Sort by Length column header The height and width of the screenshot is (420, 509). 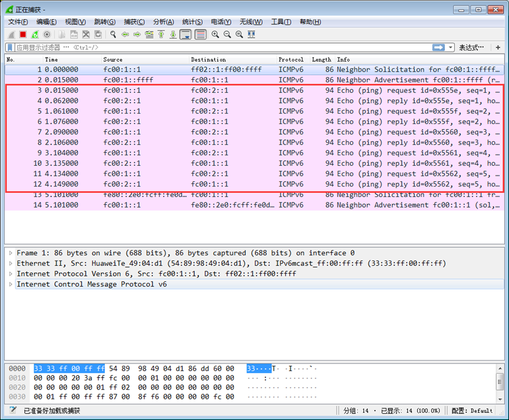[x=322, y=59]
